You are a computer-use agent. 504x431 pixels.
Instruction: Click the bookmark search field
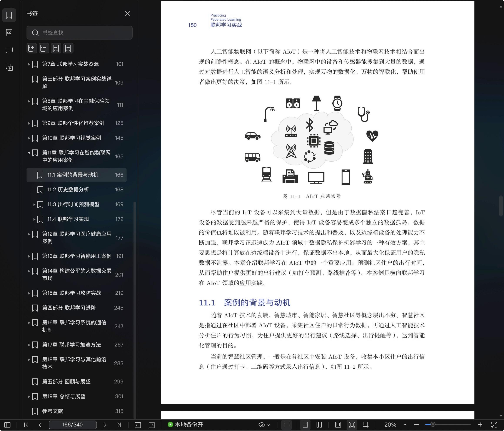point(80,33)
